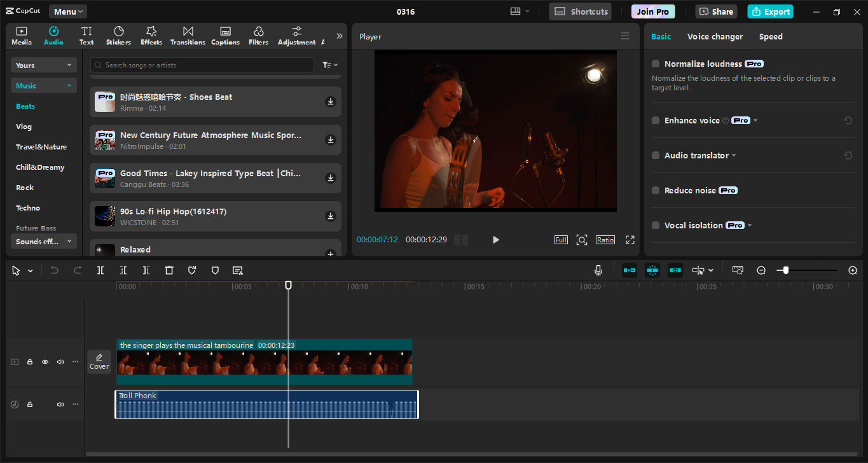868x463 pixels.
Task: Click the delete clip trash icon
Action: (x=169, y=270)
